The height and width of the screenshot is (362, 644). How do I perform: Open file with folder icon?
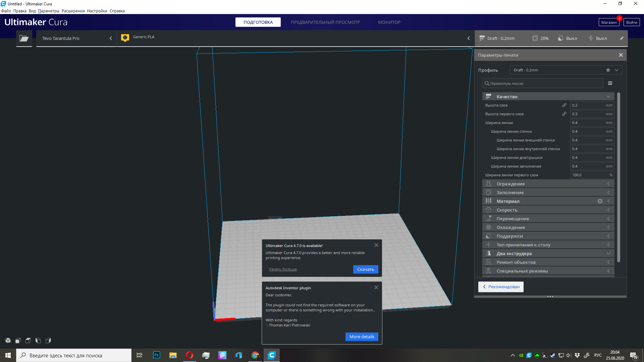(24, 38)
